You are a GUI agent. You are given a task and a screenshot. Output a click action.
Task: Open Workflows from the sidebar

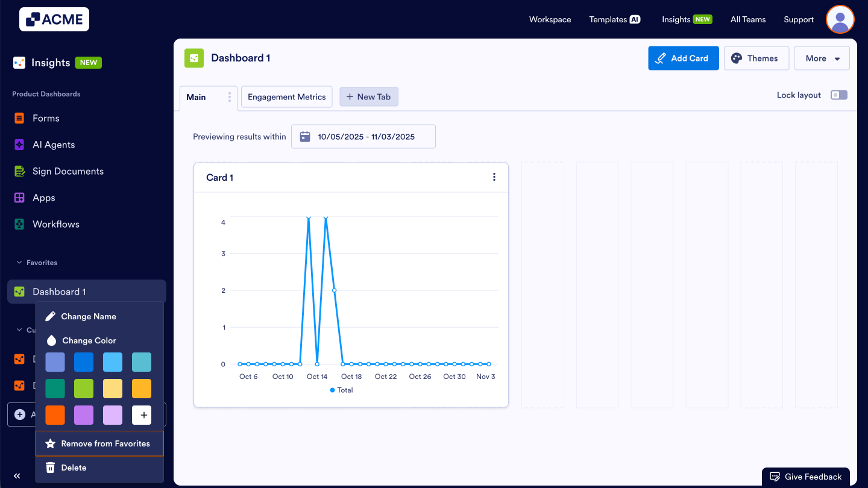19,224
